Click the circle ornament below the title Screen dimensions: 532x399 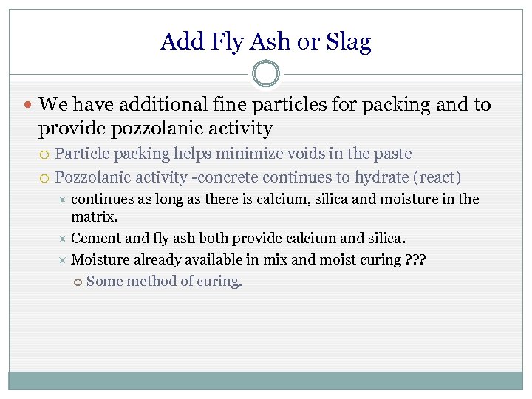tap(266, 74)
